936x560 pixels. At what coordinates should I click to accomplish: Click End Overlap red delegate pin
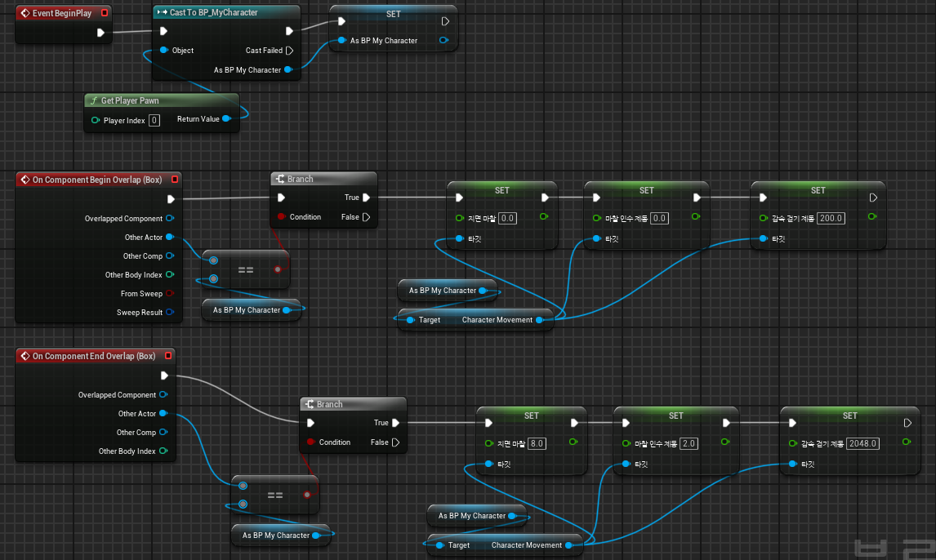168,356
